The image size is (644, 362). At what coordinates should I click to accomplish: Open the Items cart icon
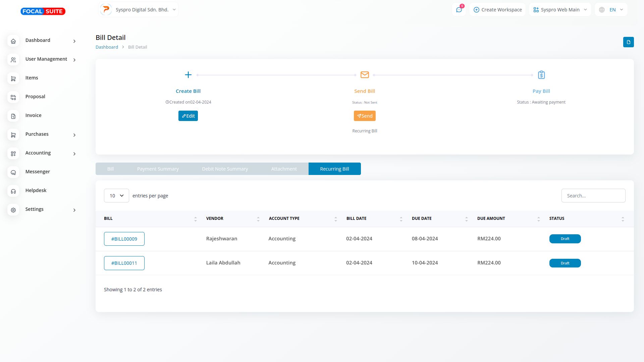tap(13, 78)
